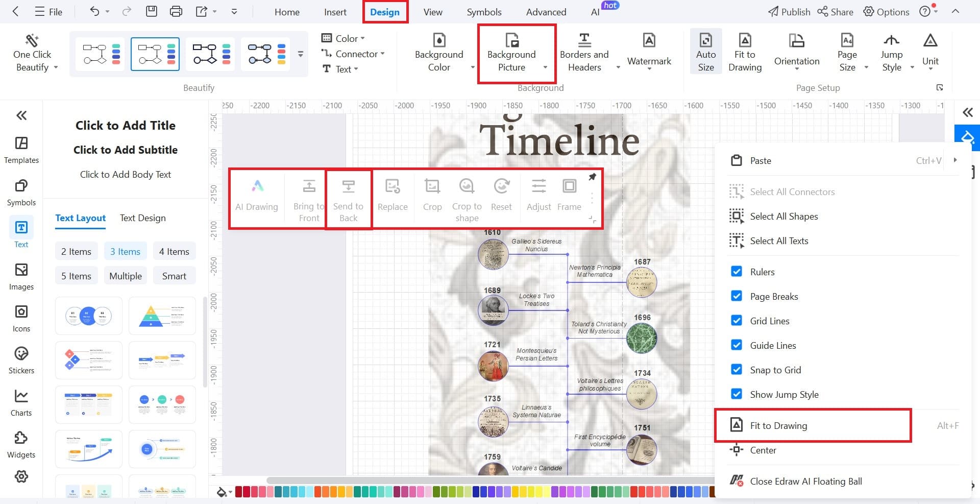Pin the floating image toolbar
Image resolution: width=980 pixels, height=504 pixels.
coord(592,177)
